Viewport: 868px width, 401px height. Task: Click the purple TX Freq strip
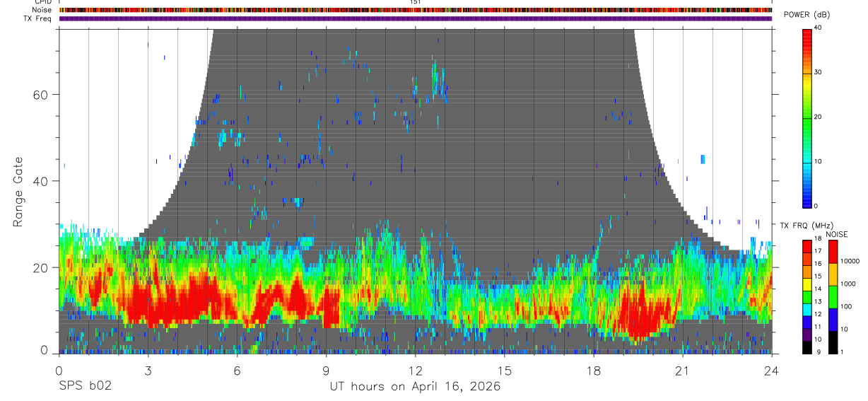coord(416,18)
